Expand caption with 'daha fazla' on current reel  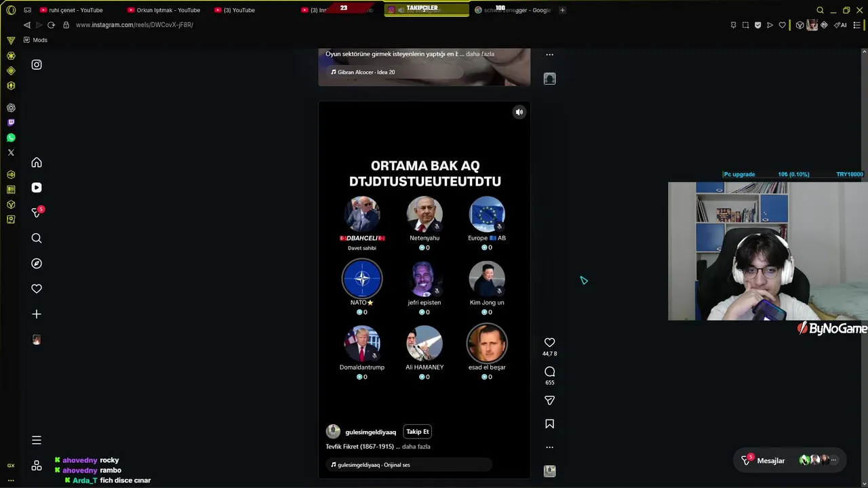point(416,447)
